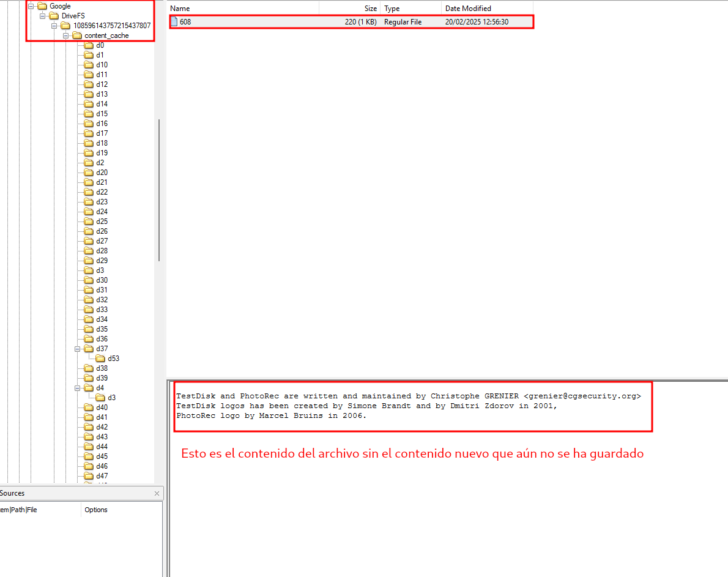Collapse the content_cache folder node

coord(66,35)
